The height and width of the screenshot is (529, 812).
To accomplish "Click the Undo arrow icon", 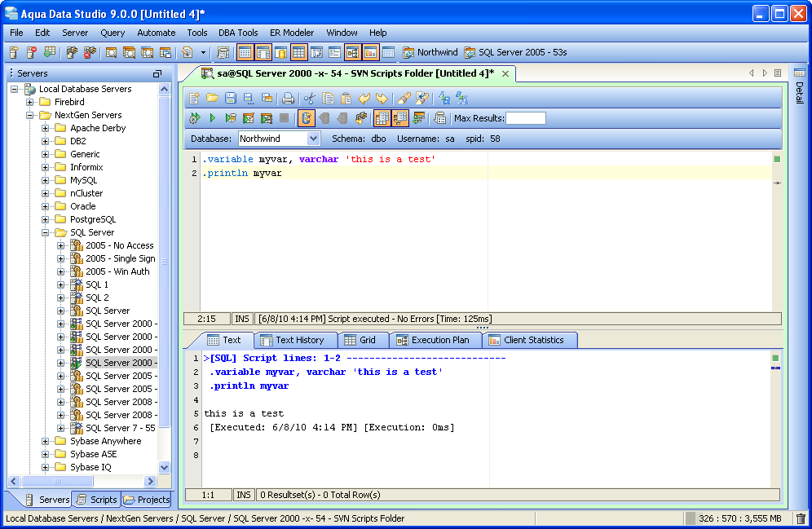I will click(364, 98).
